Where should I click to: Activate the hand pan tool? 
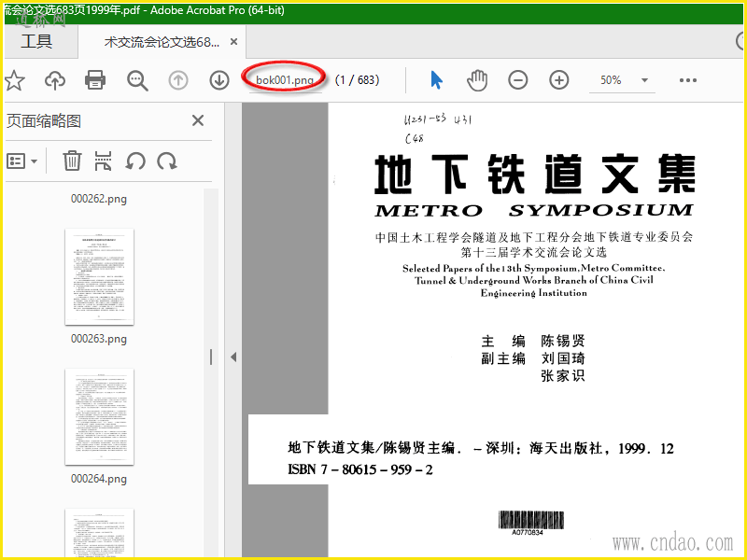click(477, 80)
